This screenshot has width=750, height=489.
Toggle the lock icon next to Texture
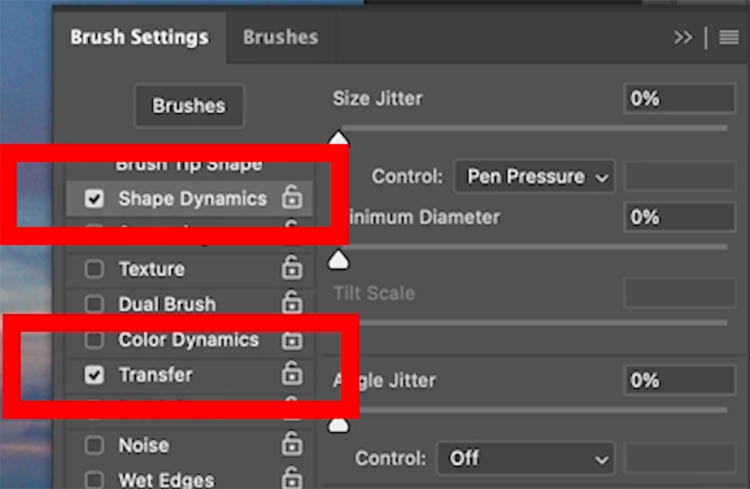292,267
